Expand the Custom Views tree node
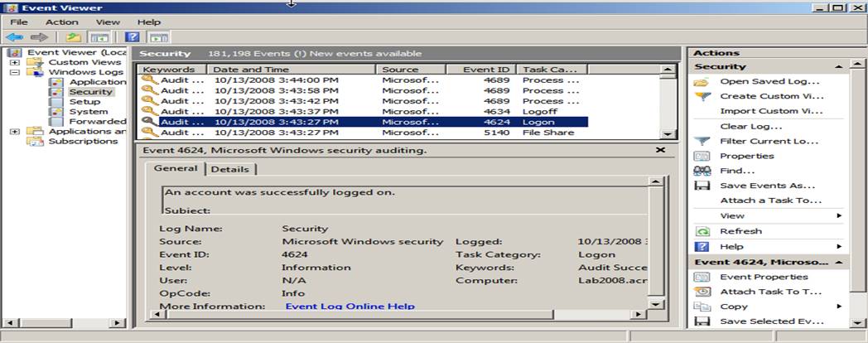Image resolution: width=868 pixels, height=343 pixels. (x=15, y=62)
